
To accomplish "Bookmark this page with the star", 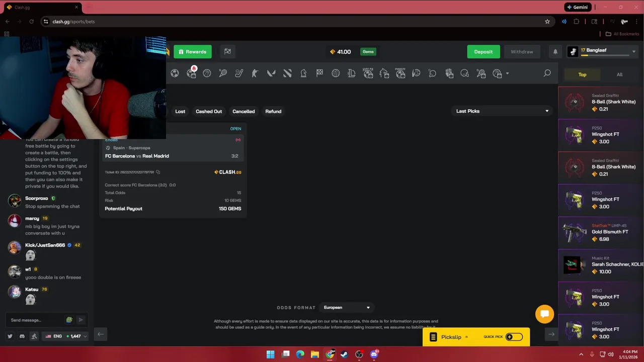I will tap(547, 22).
